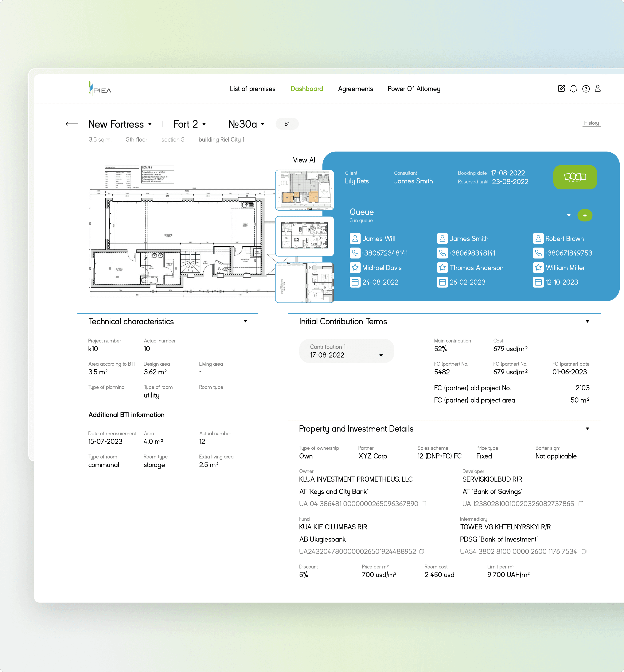This screenshot has height=672, width=624.
Task: Copy the Fund account number UA2432047
Action: (422, 551)
